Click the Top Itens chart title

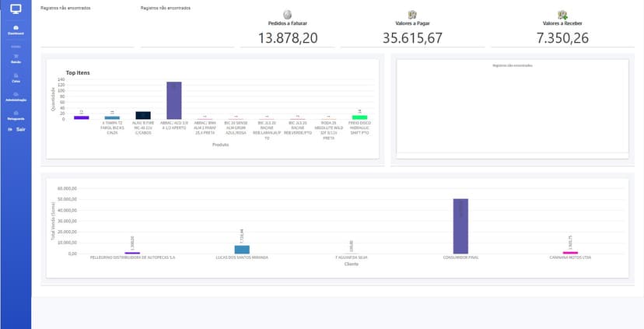coord(78,72)
